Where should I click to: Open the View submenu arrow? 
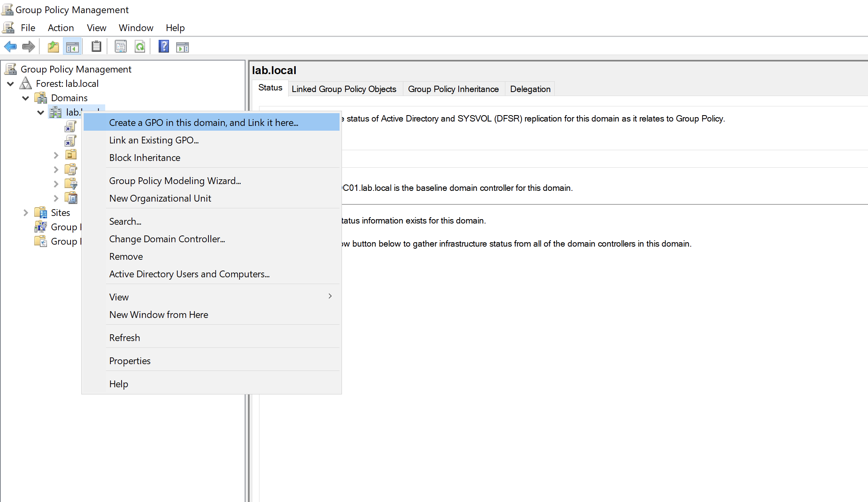point(330,296)
